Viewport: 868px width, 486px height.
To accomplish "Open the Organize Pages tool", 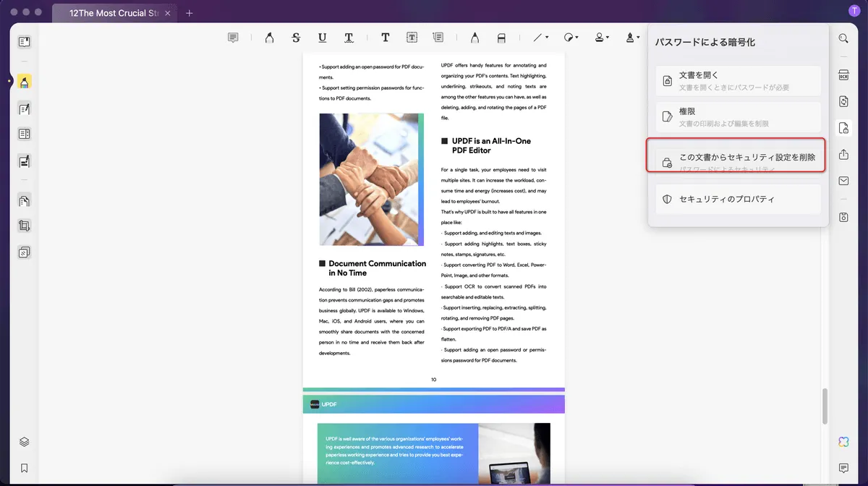I will coord(25,200).
